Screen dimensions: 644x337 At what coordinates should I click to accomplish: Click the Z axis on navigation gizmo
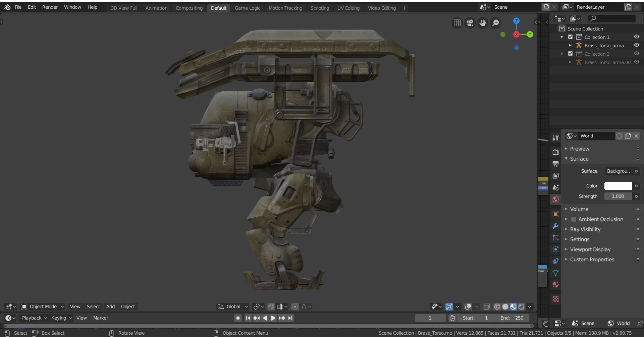point(517,21)
